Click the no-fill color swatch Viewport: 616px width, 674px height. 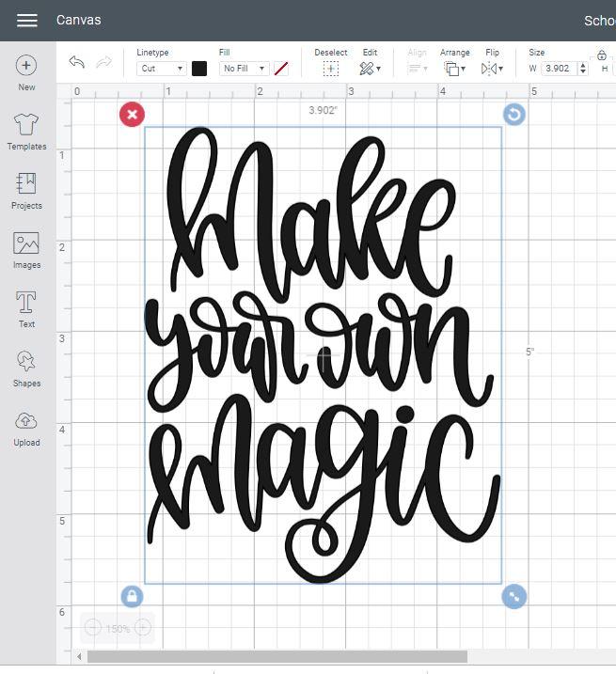(281, 69)
